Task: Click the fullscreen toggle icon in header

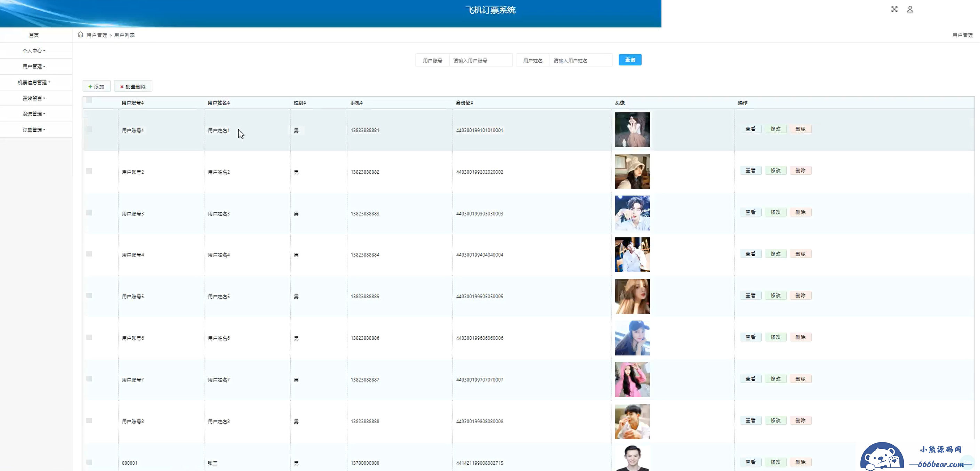Action: (894, 9)
